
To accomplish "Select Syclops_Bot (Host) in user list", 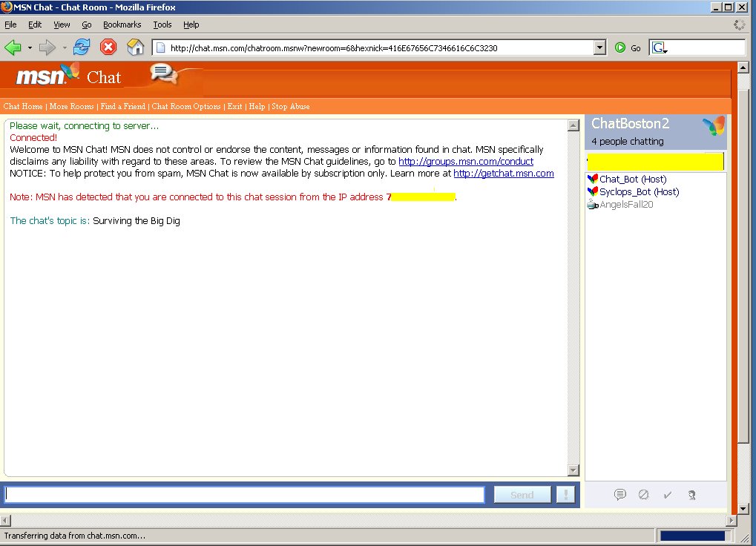I will coord(638,191).
